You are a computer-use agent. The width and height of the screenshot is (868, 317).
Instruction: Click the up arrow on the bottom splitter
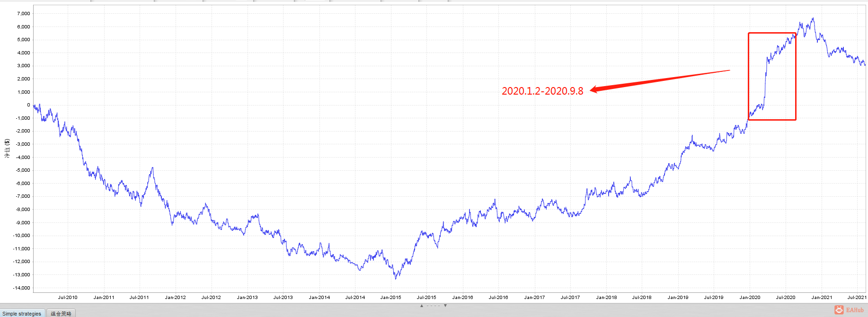422,306
